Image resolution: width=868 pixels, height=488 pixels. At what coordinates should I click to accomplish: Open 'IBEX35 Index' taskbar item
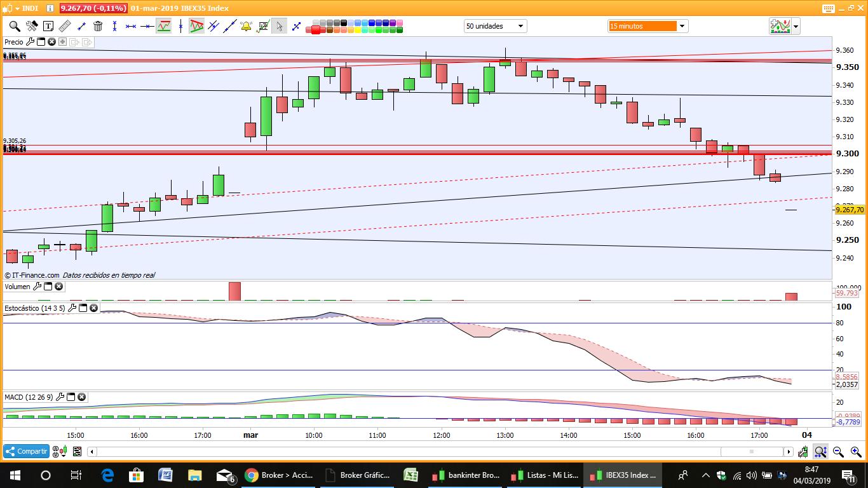click(623, 475)
